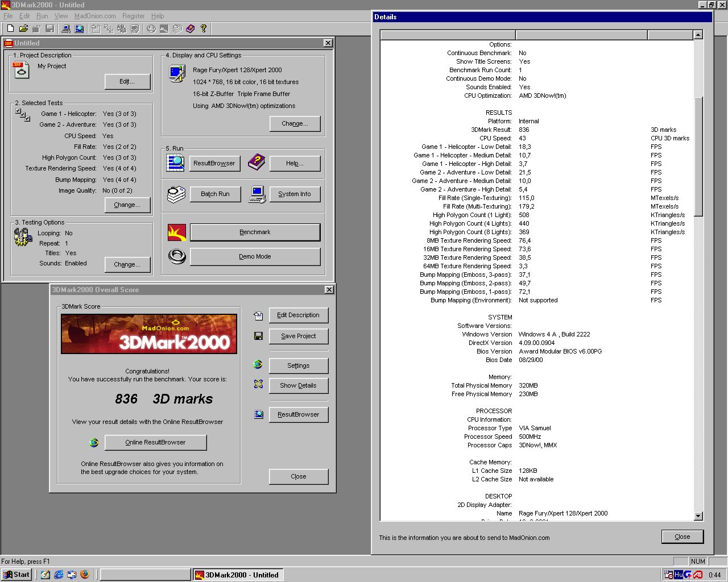The height and width of the screenshot is (582, 728).
Task: Click the icon beside Show Details button
Action: 258,385
